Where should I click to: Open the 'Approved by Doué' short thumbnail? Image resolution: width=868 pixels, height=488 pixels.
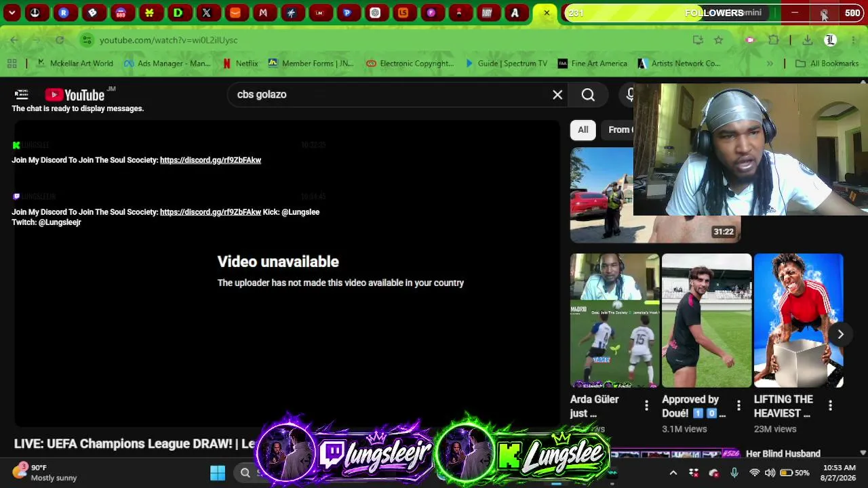click(707, 321)
